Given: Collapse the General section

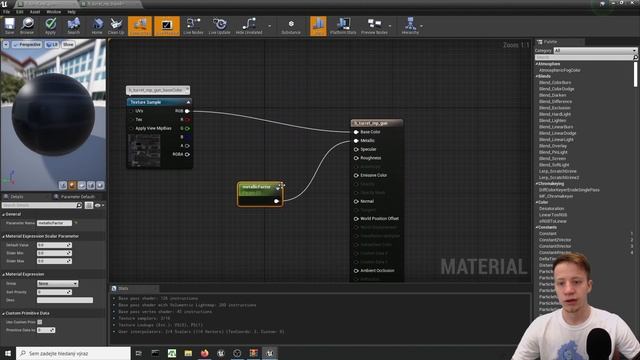Looking at the screenshot, I should click(x=3, y=214).
